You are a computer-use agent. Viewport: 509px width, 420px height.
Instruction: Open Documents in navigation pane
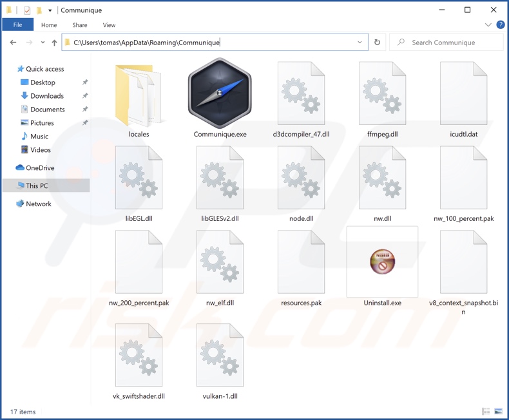click(x=43, y=110)
